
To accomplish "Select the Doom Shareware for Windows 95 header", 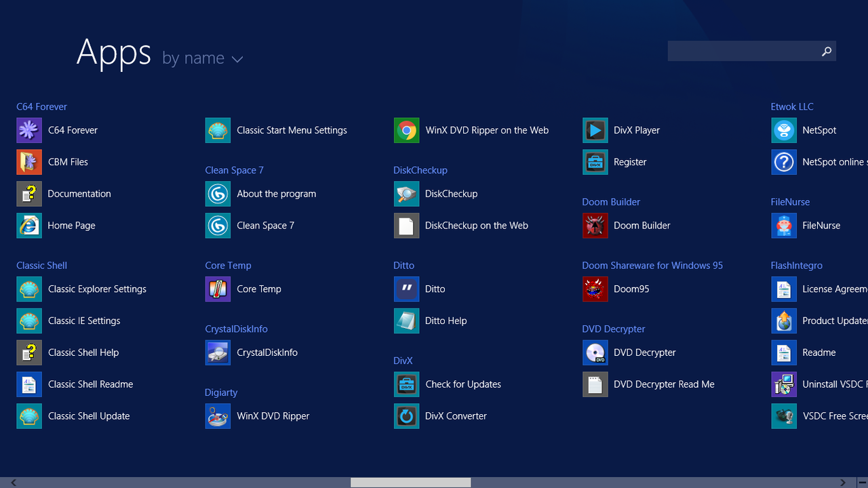I will (652, 265).
